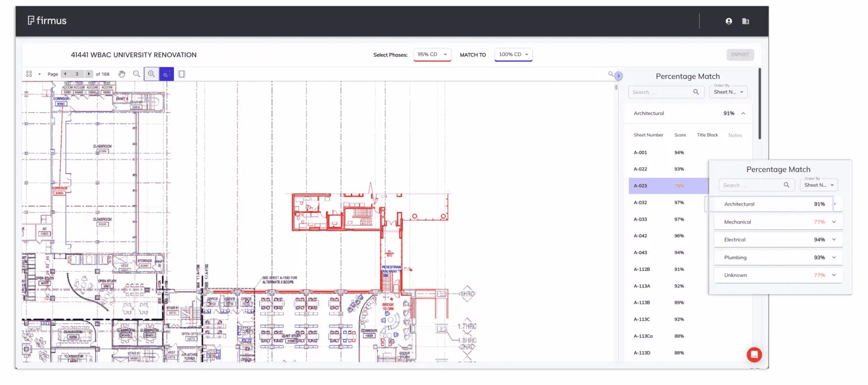
Task: Click the single page view icon
Action: coord(181,74)
